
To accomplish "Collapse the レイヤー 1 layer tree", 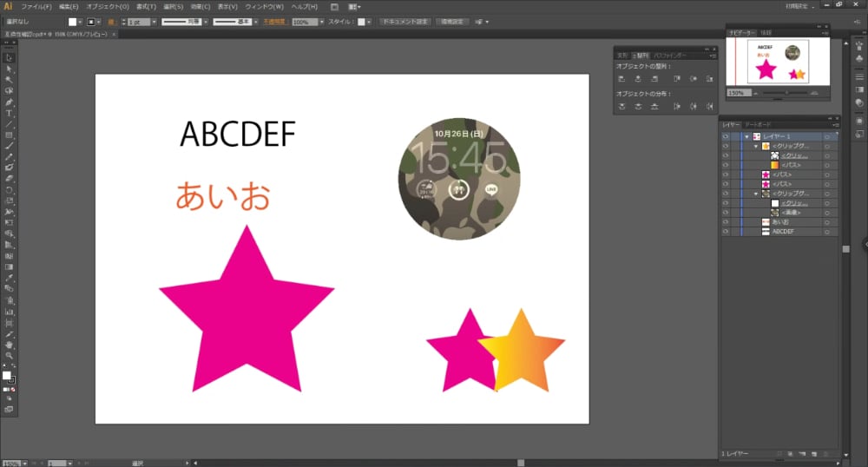I will click(746, 136).
